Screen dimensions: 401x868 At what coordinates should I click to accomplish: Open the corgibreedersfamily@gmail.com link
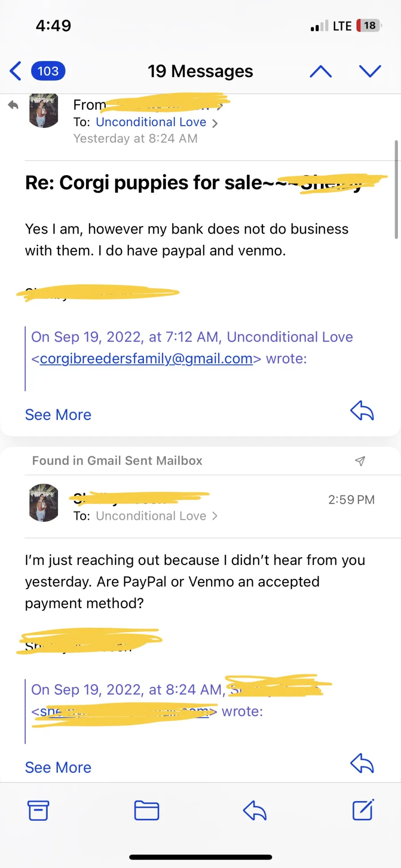[x=146, y=358]
